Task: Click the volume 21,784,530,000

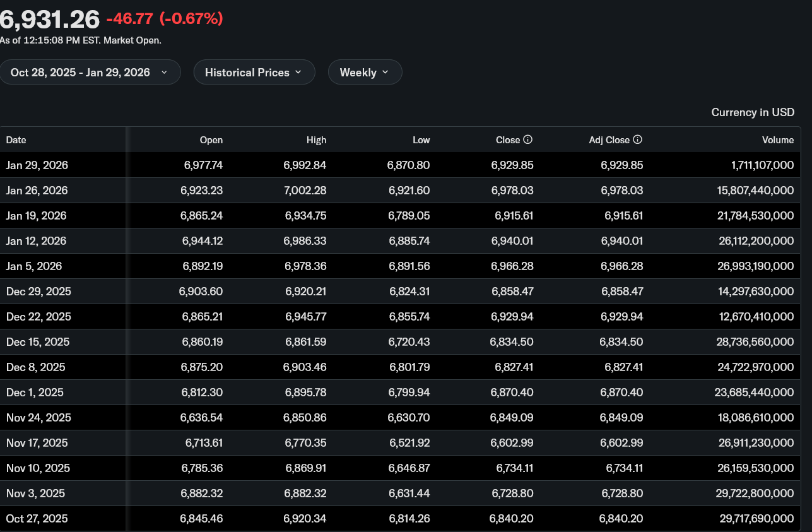Action: click(x=757, y=216)
